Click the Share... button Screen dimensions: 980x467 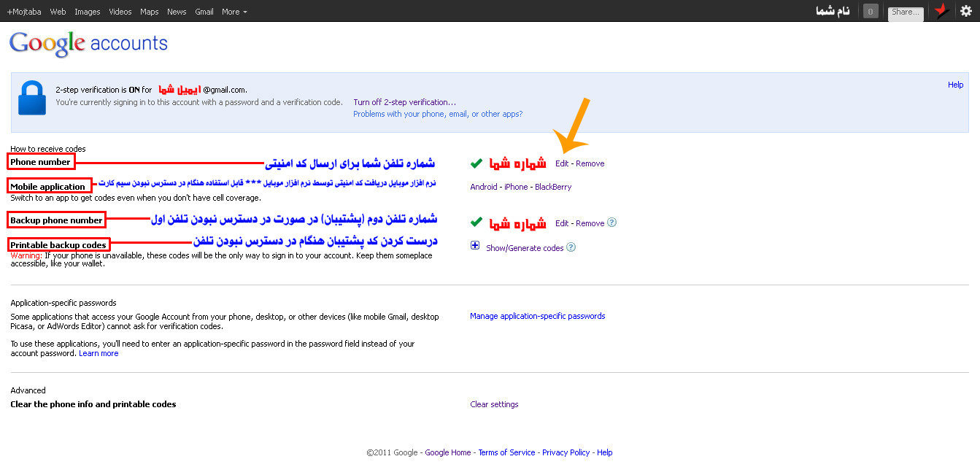click(906, 12)
